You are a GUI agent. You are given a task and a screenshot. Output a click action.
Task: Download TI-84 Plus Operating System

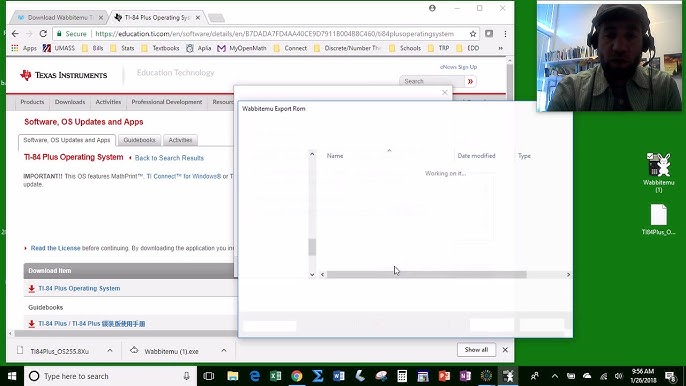click(79, 288)
